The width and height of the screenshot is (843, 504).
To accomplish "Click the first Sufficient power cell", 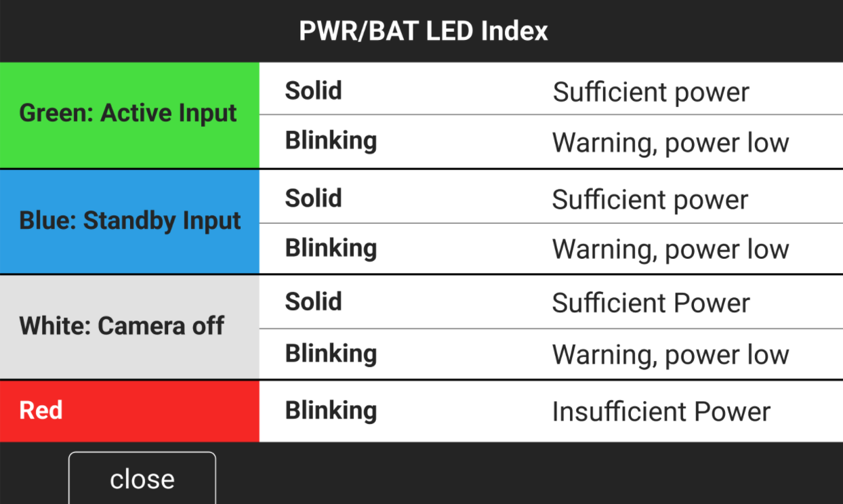I will click(651, 91).
